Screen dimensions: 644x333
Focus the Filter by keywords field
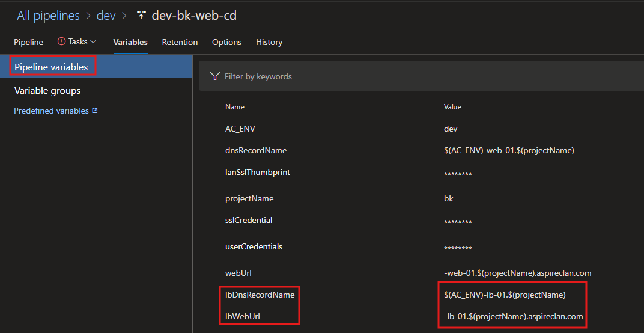pyautogui.click(x=421, y=76)
